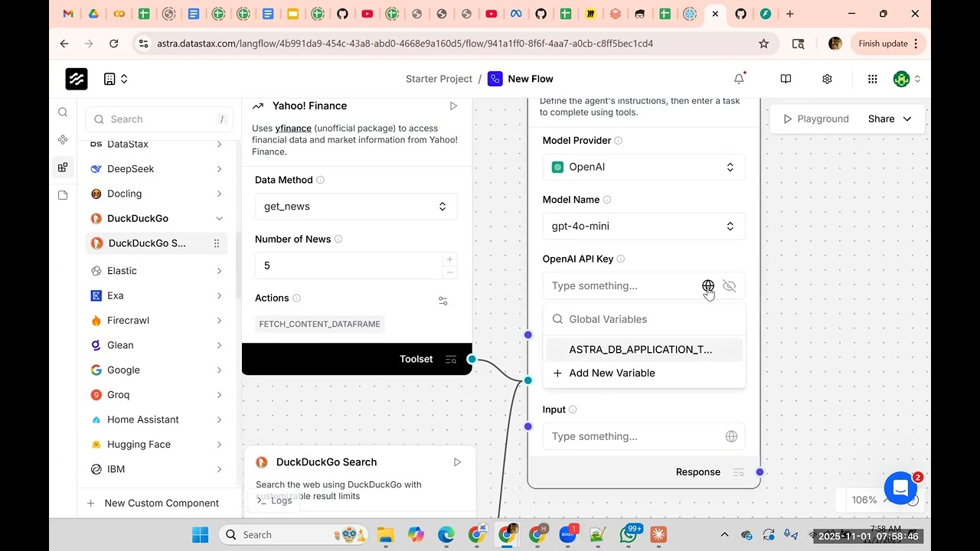Open the workspace switcher next to logo
The height and width of the screenshot is (551, 980).
115,79
